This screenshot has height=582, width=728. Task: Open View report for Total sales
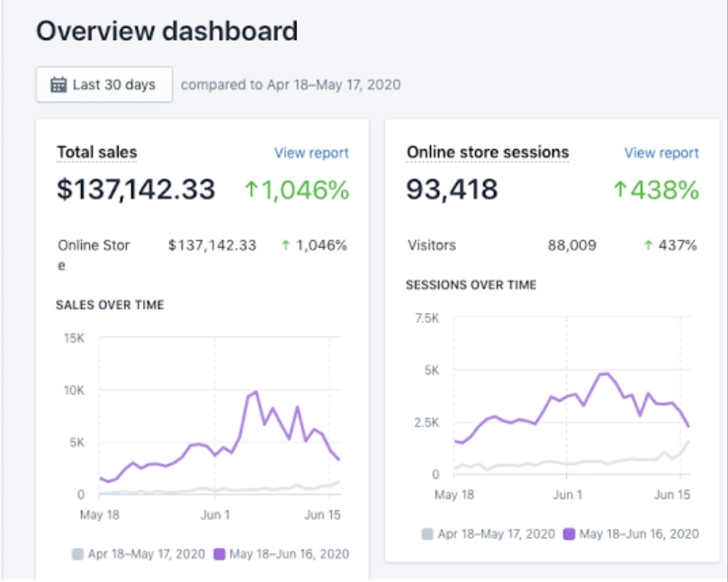pos(311,153)
